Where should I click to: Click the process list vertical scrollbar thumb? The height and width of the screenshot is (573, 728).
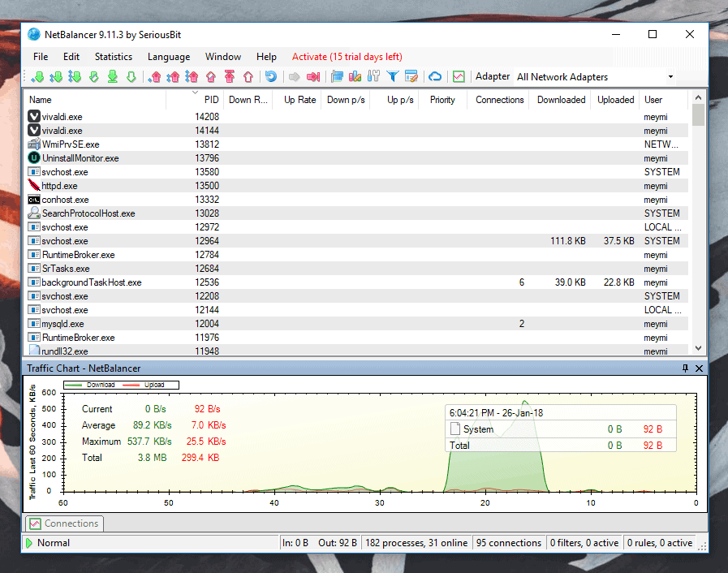pyautogui.click(x=698, y=114)
